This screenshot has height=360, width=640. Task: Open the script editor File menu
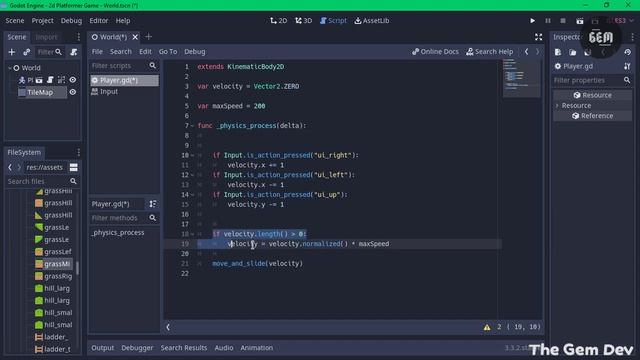97,52
